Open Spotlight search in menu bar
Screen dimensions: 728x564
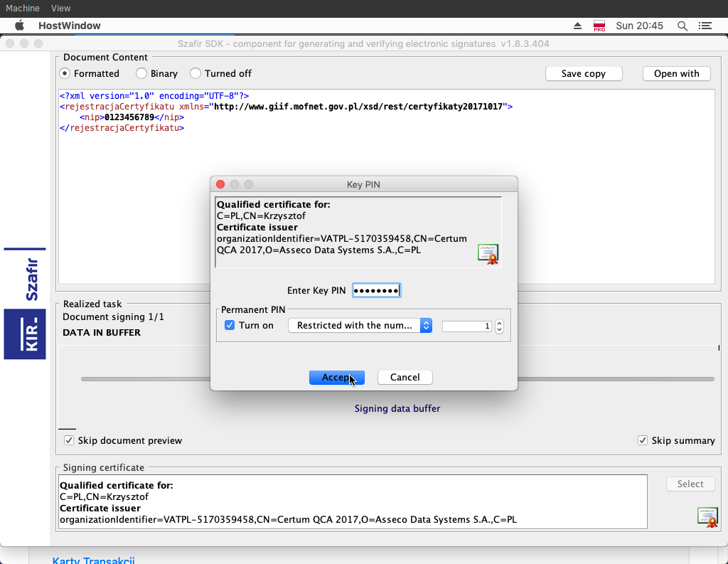click(682, 26)
